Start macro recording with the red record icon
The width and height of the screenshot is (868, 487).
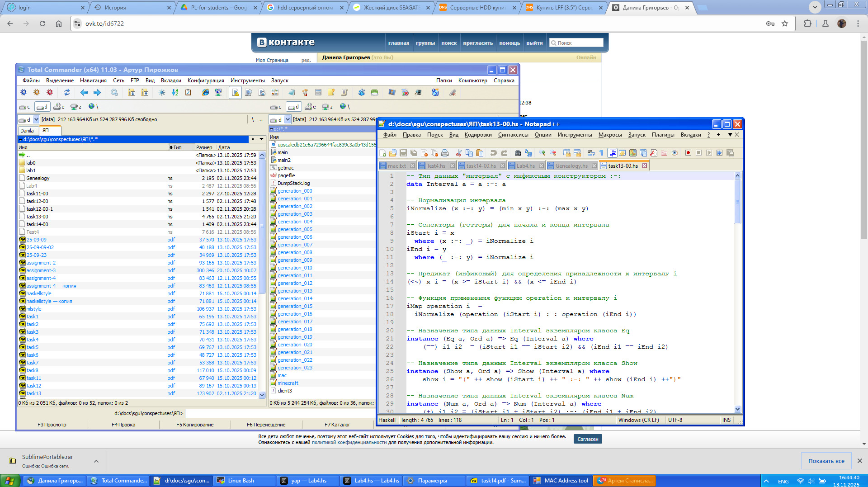(x=688, y=153)
